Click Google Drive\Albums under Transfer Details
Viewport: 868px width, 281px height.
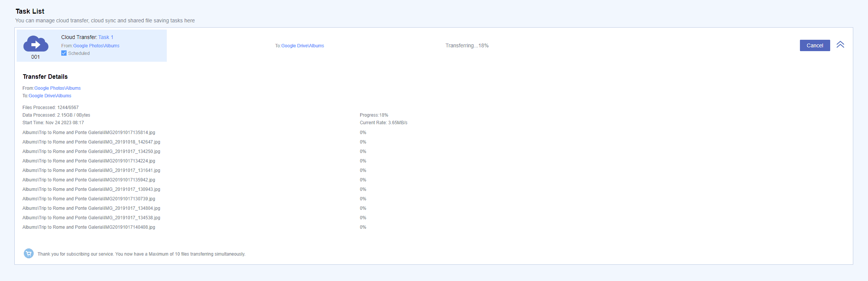pyautogui.click(x=50, y=96)
